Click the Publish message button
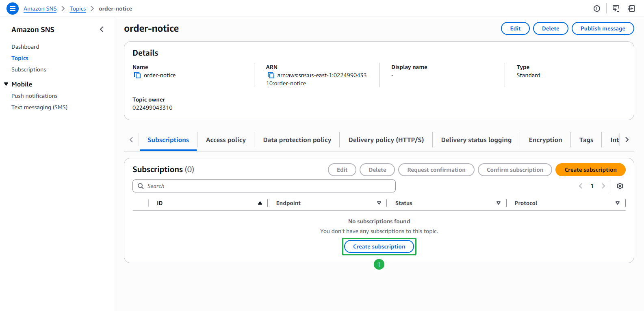The image size is (644, 311). (603, 28)
